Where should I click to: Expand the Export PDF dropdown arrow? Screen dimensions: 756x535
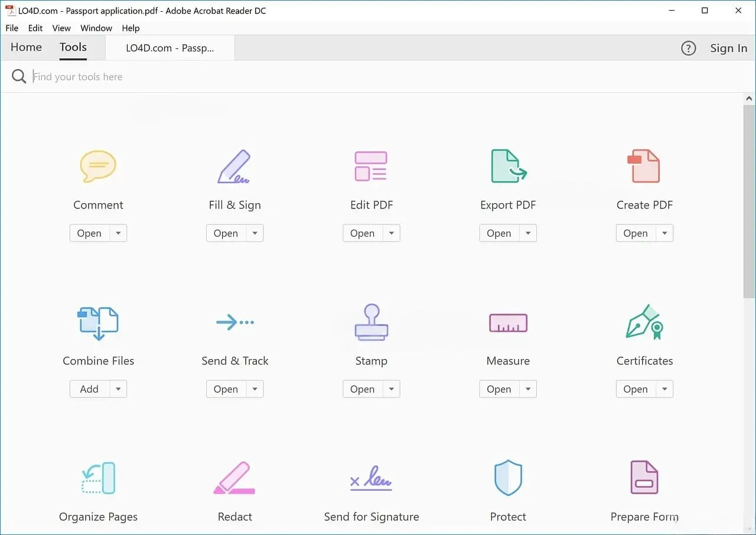click(x=528, y=233)
